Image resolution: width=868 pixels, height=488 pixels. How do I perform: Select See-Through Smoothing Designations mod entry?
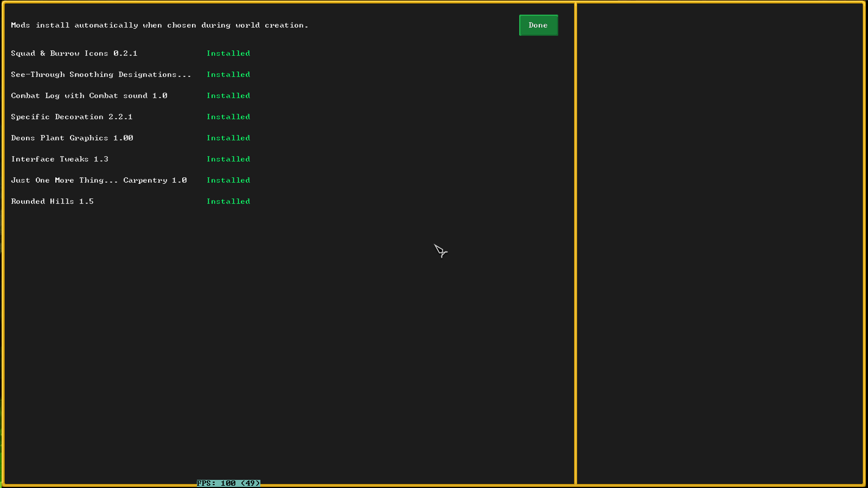pyautogui.click(x=101, y=74)
